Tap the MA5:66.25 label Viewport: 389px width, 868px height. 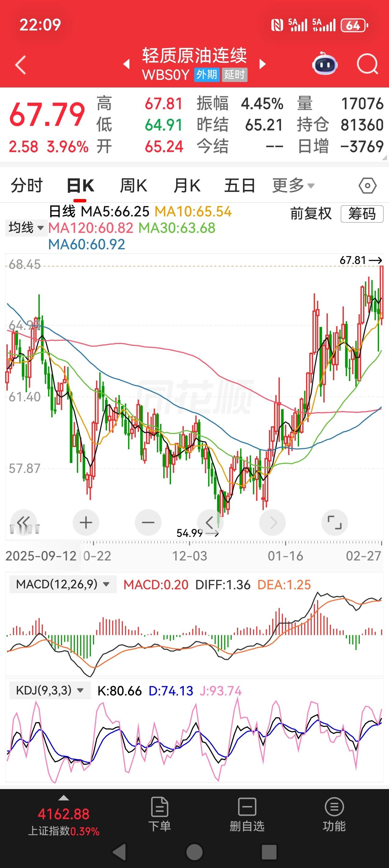pos(115,212)
